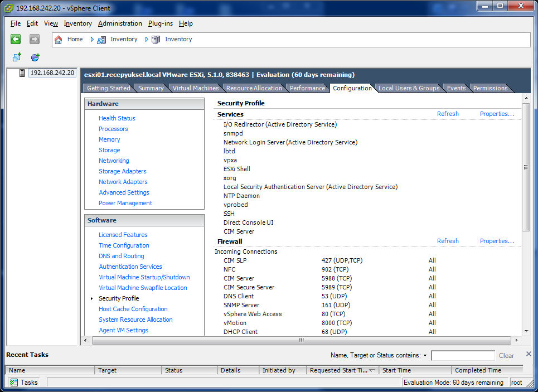Click the Clear button in Recent Tasks
This screenshot has height=392, width=538.
coord(506,356)
